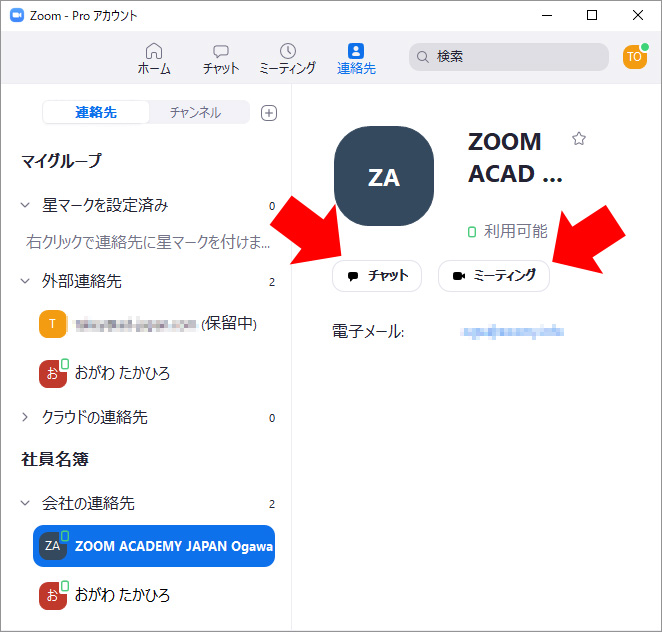Switch to the 連絡先 tab
Image resolution: width=662 pixels, height=632 pixels.
pyautogui.click(x=96, y=113)
